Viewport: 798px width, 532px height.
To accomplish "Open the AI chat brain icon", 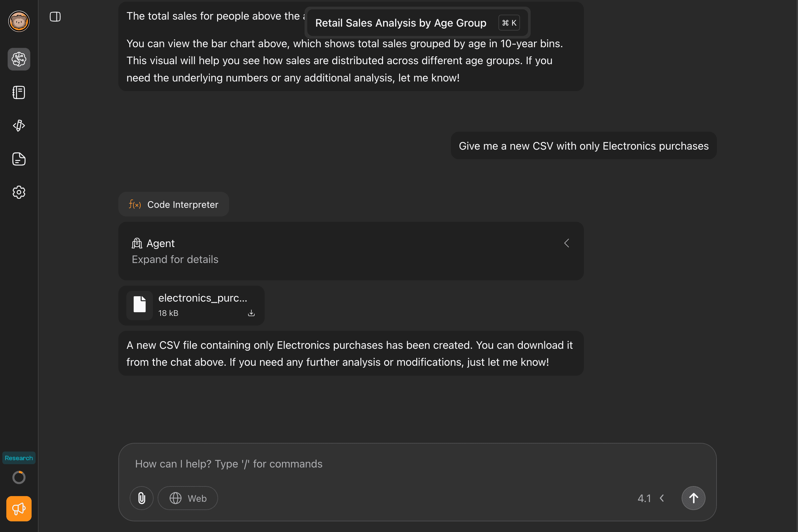I will 19,60.
